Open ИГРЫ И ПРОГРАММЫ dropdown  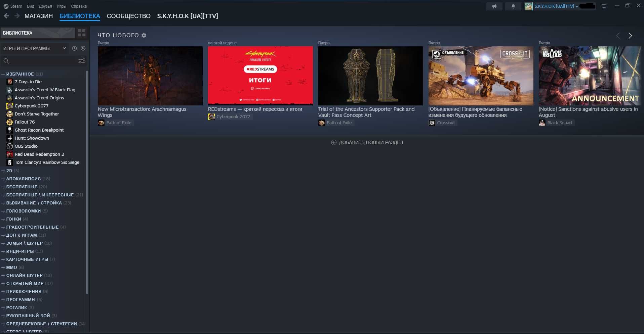[35, 48]
